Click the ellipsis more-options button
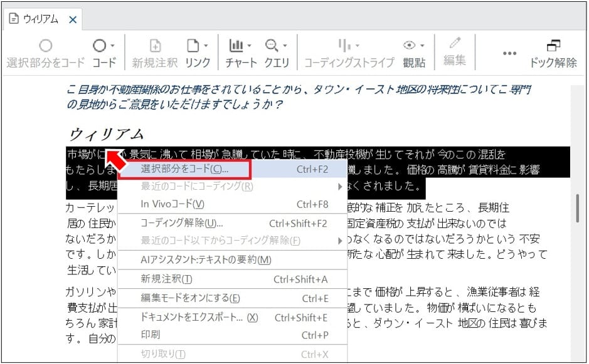This screenshot has height=364, width=589. click(509, 53)
